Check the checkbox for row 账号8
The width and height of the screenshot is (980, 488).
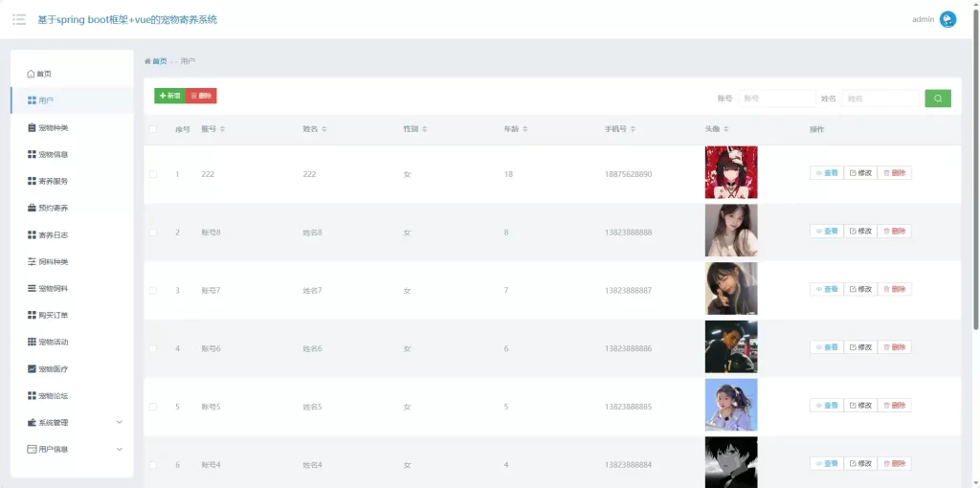pos(153,233)
